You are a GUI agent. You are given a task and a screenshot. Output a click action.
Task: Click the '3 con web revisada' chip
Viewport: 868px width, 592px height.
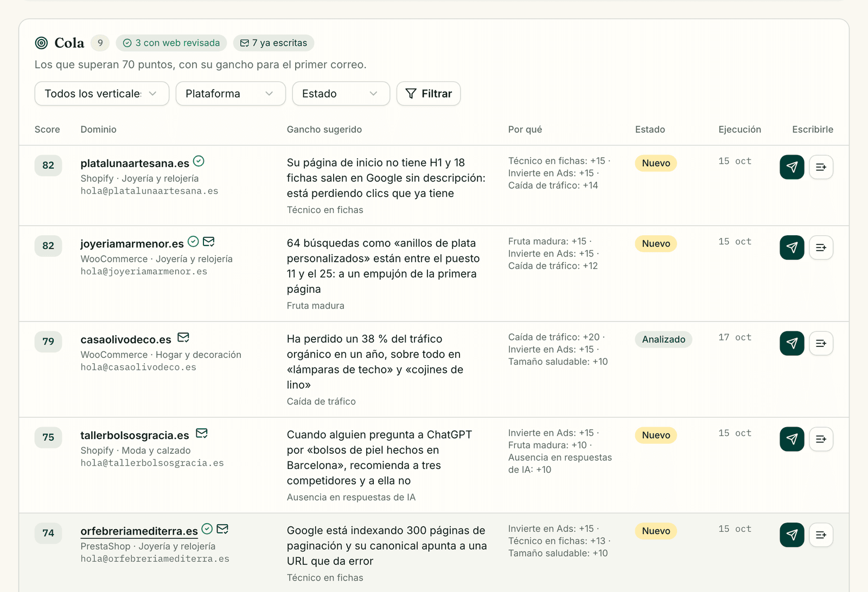tap(171, 43)
